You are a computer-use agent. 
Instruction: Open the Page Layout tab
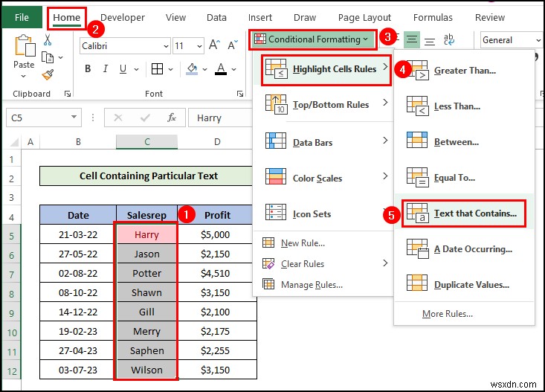[x=364, y=17]
